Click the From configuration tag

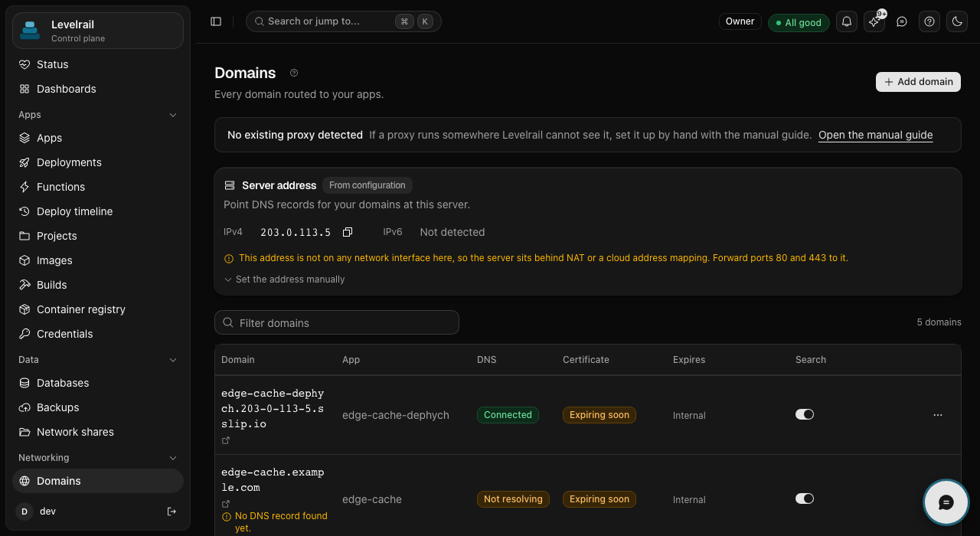[x=367, y=185]
